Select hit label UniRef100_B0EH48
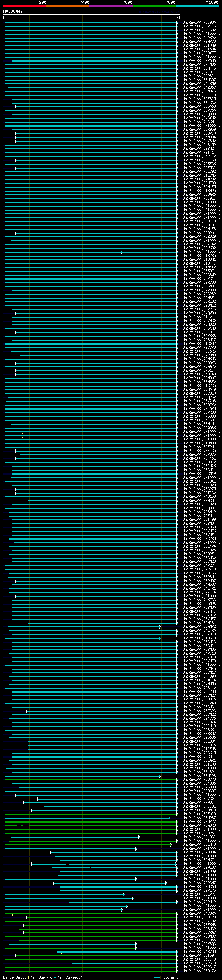Viewport: 222px width, 980px height. [x=199, y=844]
